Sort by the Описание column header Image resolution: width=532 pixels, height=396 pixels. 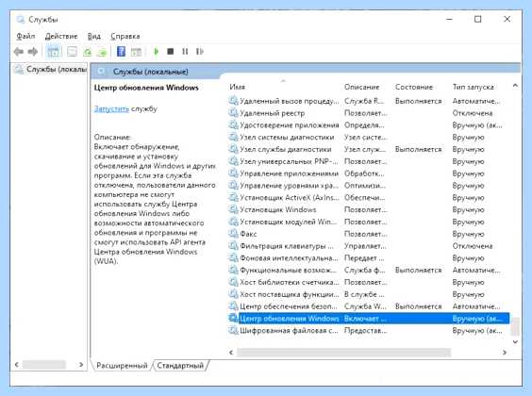click(361, 87)
